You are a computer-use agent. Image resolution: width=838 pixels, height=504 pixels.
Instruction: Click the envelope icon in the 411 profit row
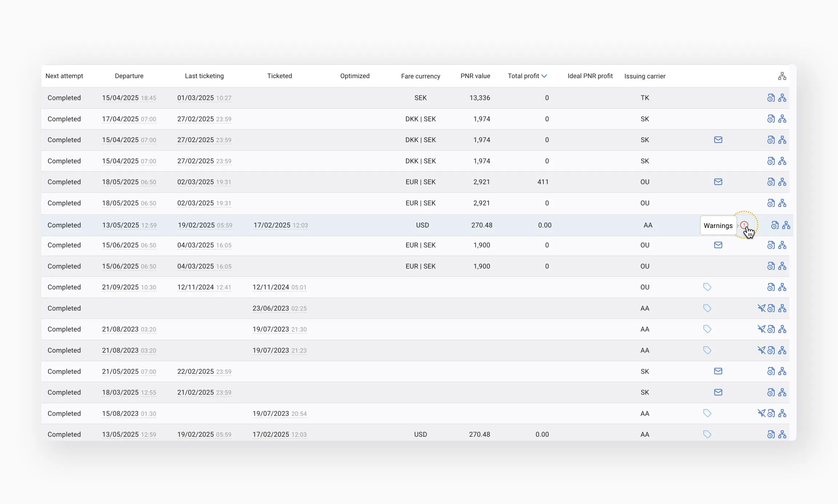pyautogui.click(x=718, y=182)
